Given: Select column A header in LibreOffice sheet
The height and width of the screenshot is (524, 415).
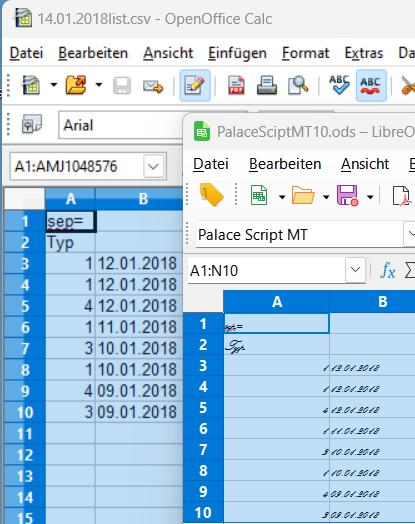Looking at the screenshot, I should tap(277, 302).
